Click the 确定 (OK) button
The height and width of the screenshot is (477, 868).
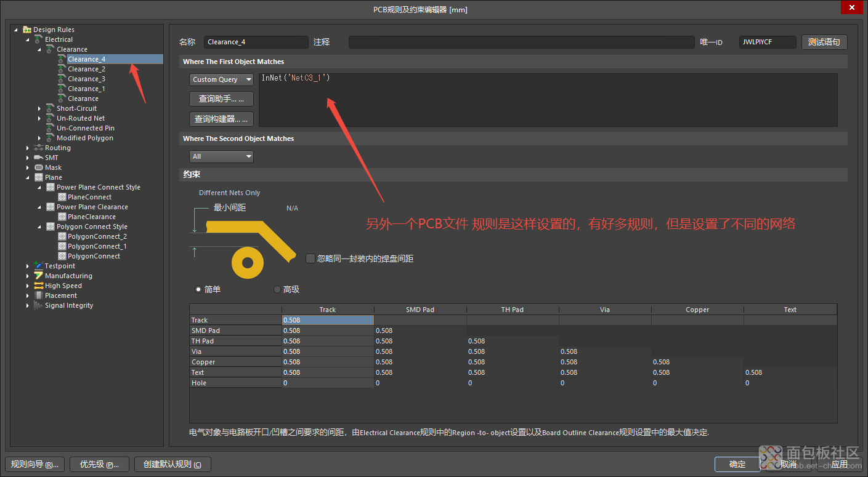pos(737,464)
